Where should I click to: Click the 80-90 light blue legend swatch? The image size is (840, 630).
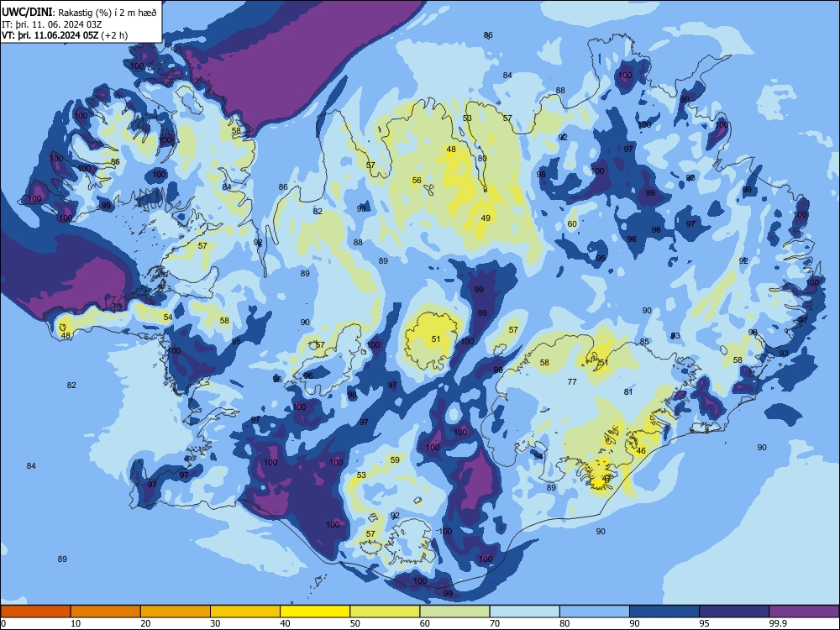click(595, 612)
